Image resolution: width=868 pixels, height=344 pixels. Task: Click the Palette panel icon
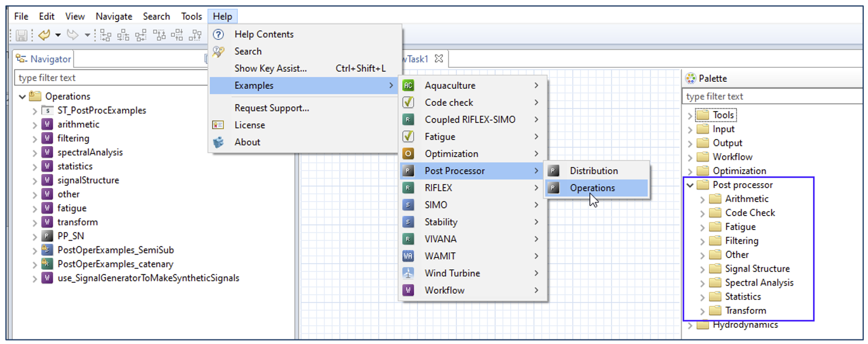point(690,78)
